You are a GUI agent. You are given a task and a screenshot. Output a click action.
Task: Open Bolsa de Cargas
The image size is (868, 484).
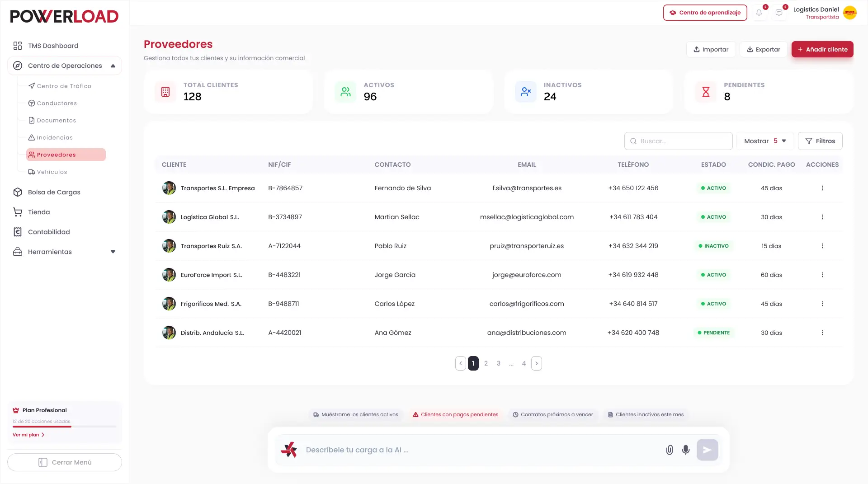pyautogui.click(x=65, y=192)
